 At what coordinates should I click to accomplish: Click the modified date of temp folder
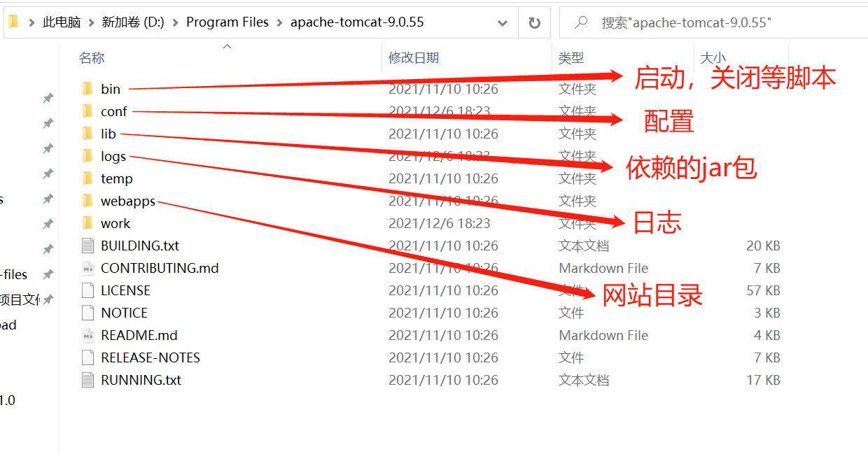pyautogui.click(x=443, y=178)
